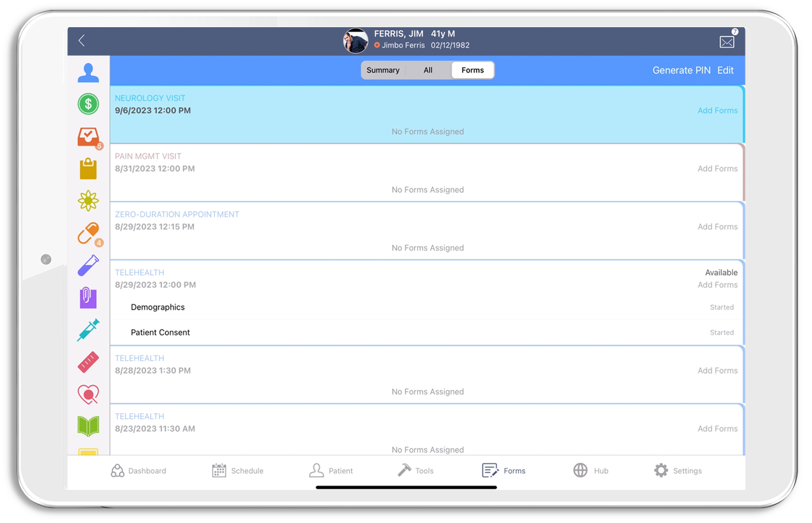Click the 8/29/2023 12:15 PM date
This screenshot has width=812, height=523.
tap(154, 227)
